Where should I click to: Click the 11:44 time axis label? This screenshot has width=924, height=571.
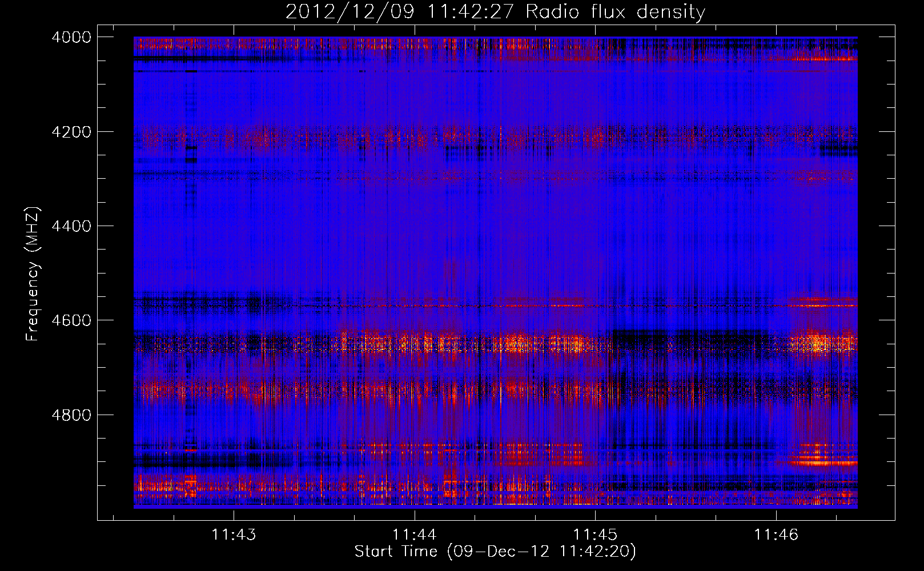[x=415, y=534]
